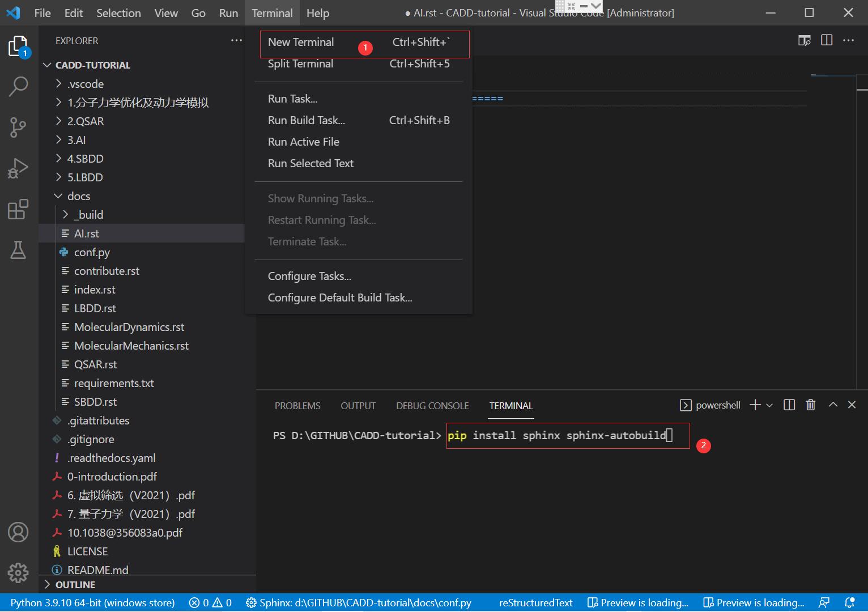The height and width of the screenshot is (612, 868).
Task: Collapse the docs folder
Action: tap(142, 196)
